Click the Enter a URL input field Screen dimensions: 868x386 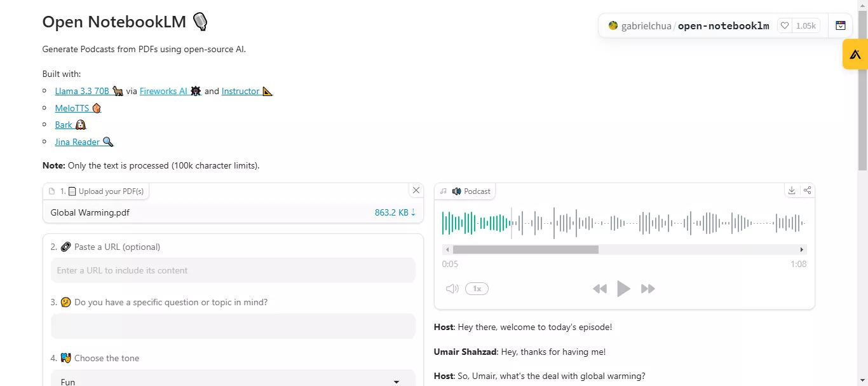[x=233, y=270]
